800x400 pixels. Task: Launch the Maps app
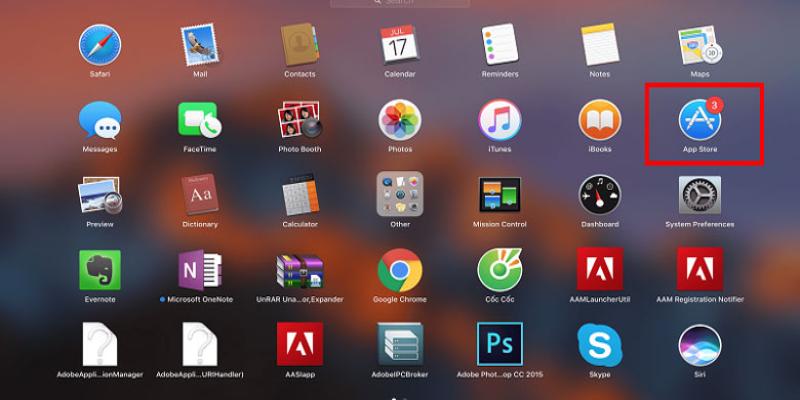[x=700, y=45]
